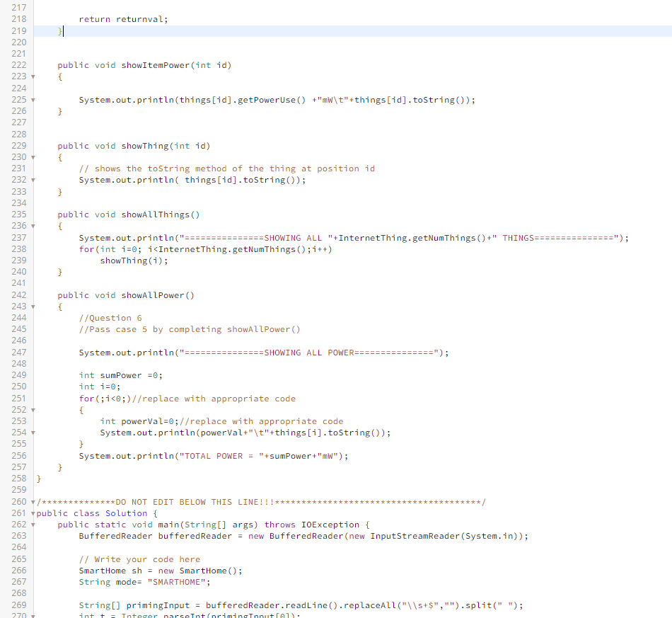Click the powerVal println inside the loop

245,433
